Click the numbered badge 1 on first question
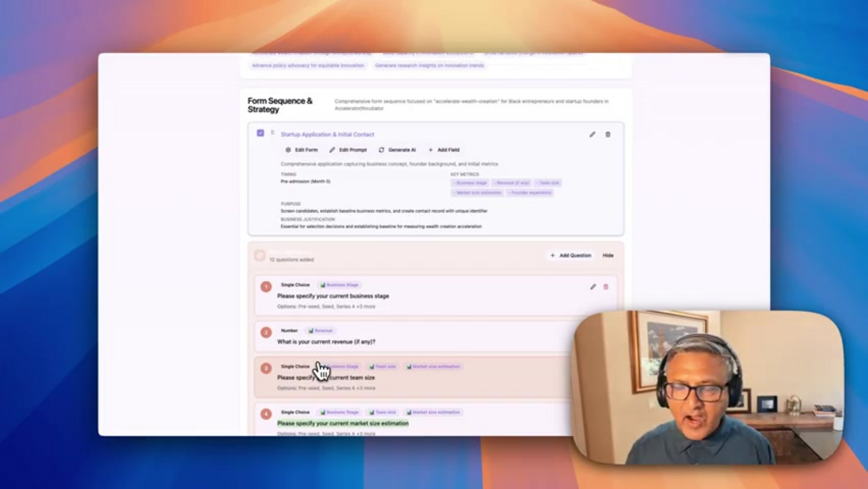 266,286
